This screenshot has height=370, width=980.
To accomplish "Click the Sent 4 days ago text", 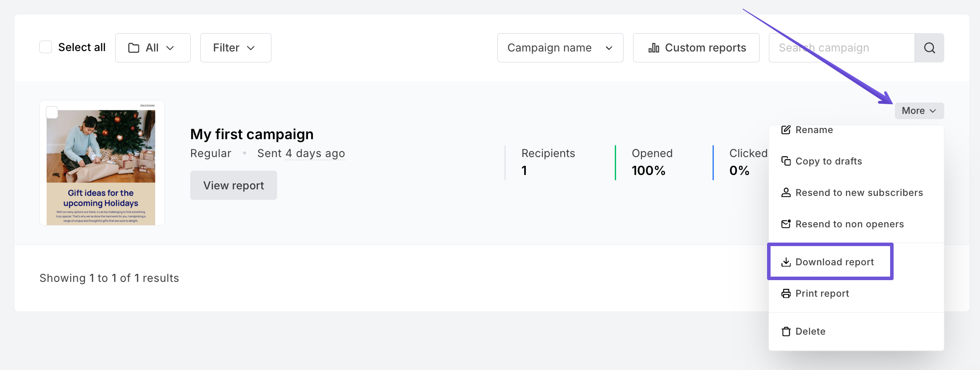I will [x=301, y=154].
